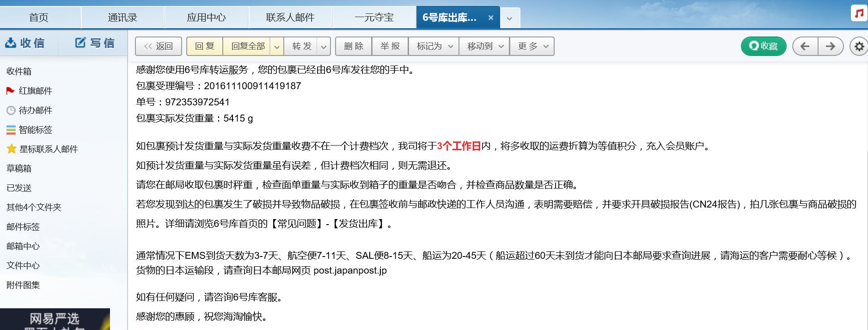Viewport: 868px width, 330px height.
Task: Switch to the 一元夺宝 tab
Action: tap(374, 18)
